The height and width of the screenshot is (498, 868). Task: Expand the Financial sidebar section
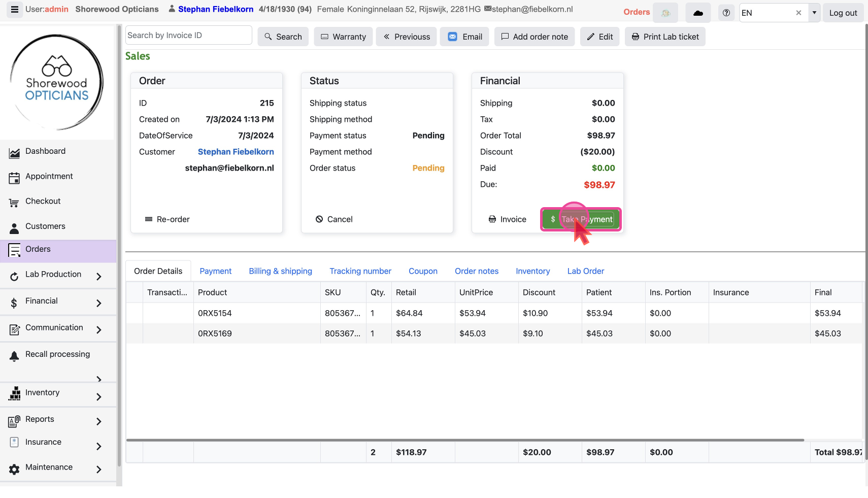click(x=99, y=304)
